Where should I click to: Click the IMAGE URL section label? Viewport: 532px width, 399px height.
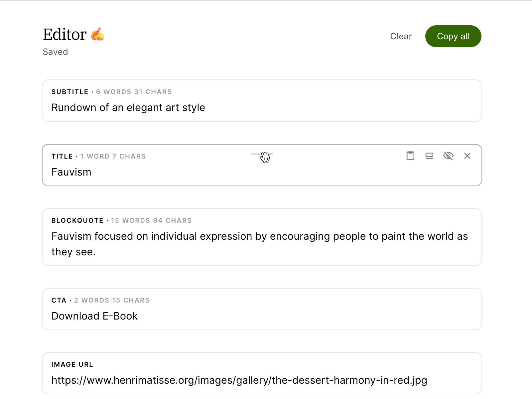point(72,364)
